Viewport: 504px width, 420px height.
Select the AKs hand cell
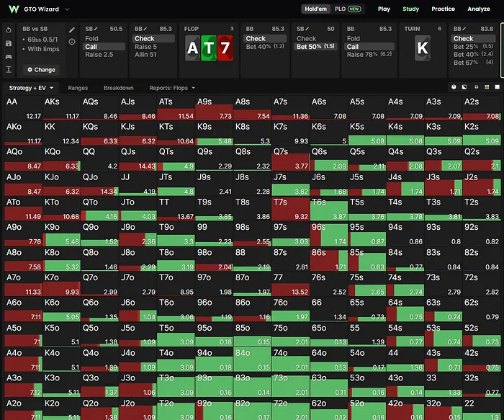pyautogui.click(x=61, y=108)
